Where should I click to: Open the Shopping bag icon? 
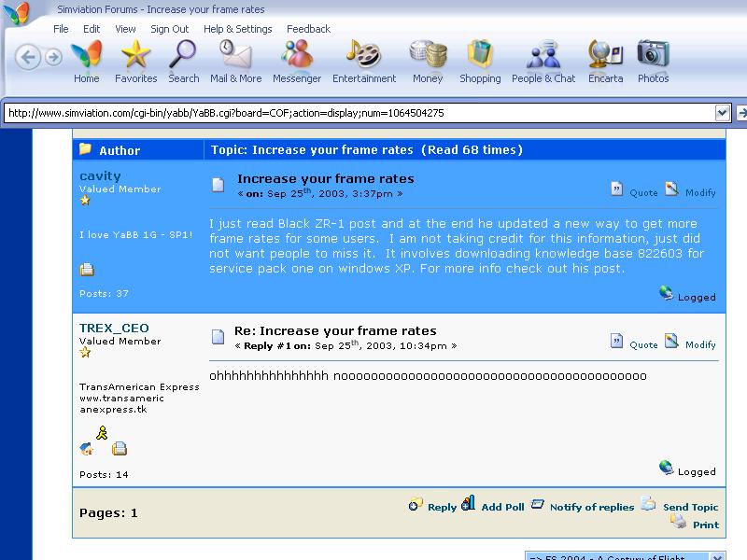click(x=480, y=54)
